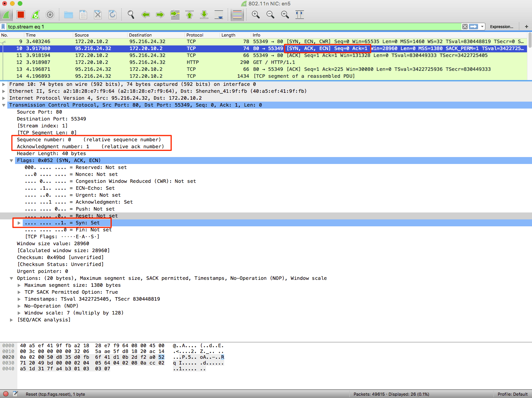This screenshot has width=532, height=398.
Task: Open the Expression… filter dialog
Action: click(502, 27)
